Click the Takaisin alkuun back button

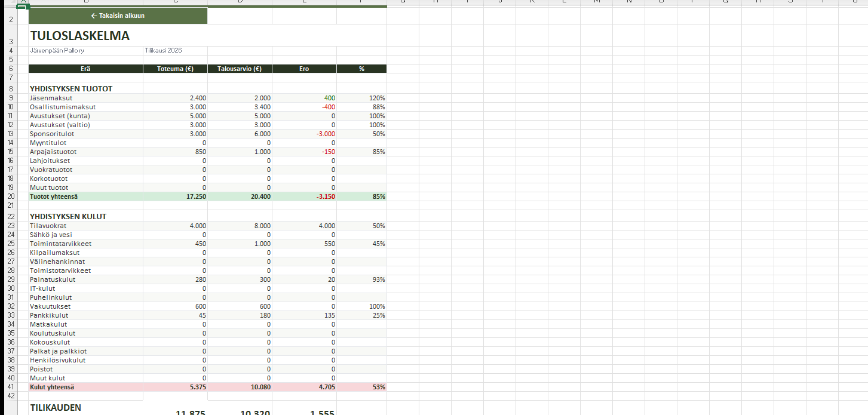pyautogui.click(x=118, y=16)
